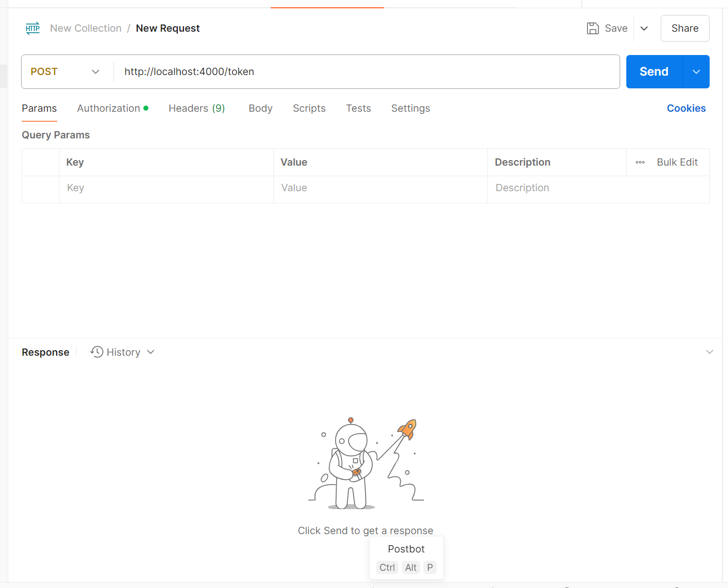Collapse the response pane chevron
This screenshot has width=728, height=588.
point(710,352)
